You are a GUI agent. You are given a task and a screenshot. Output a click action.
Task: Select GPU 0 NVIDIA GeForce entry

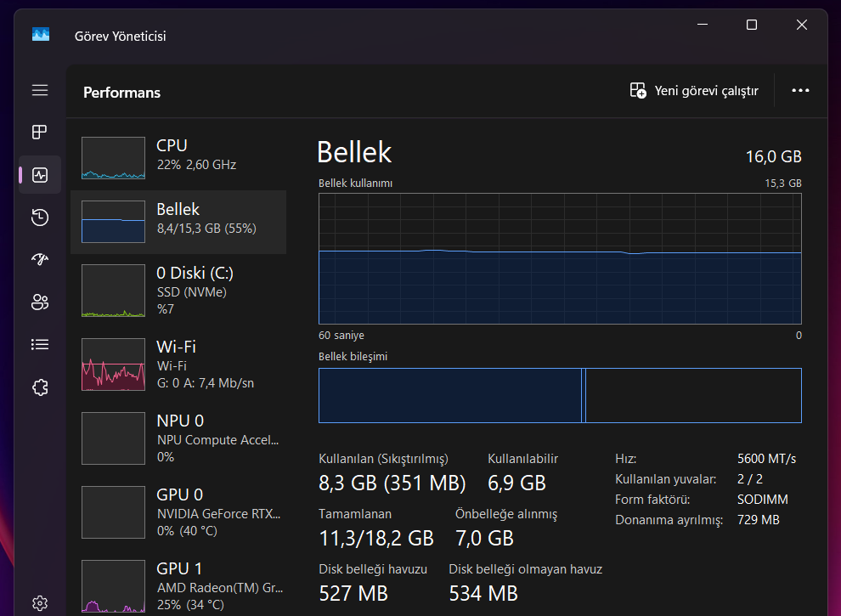[x=178, y=512]
